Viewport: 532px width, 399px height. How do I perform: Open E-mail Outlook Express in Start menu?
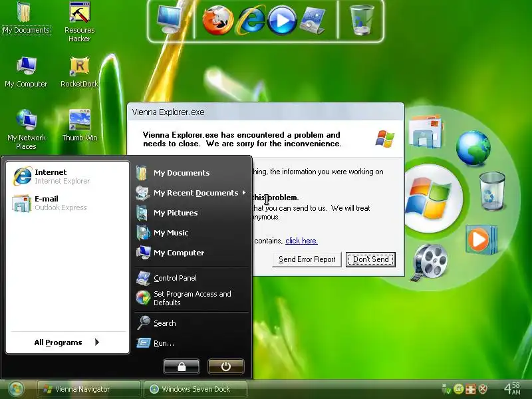pyautogui.click(x=67, y=203)
